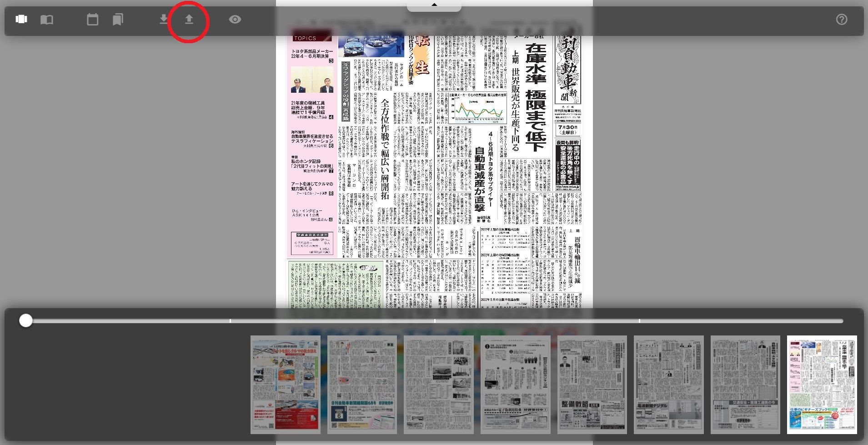This screenshot has width=868, height=445.
Task: Click the line chart in the newspaper article
Action: (477, 109)
